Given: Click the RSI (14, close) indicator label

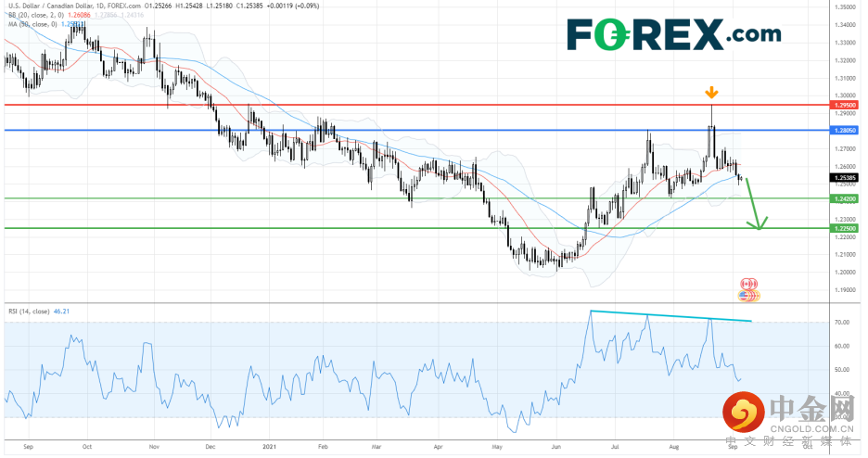Looking at the screenshot, I should point(29,312).
